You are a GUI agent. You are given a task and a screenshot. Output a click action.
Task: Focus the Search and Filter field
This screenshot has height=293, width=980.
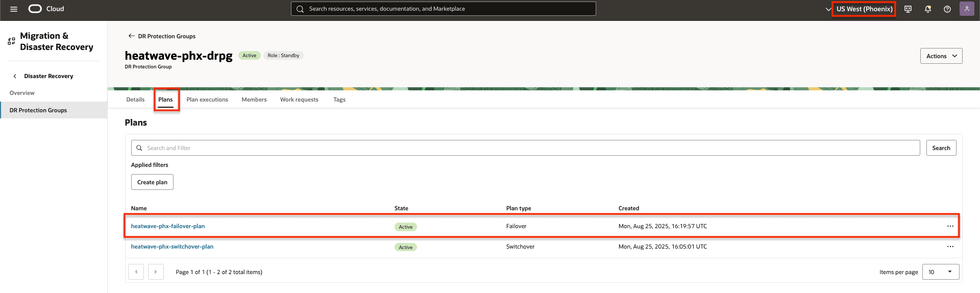tap(525, 148)
